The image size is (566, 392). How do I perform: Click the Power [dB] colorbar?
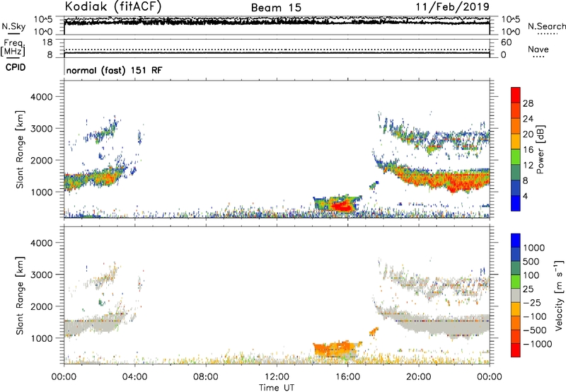click(516, 149)
